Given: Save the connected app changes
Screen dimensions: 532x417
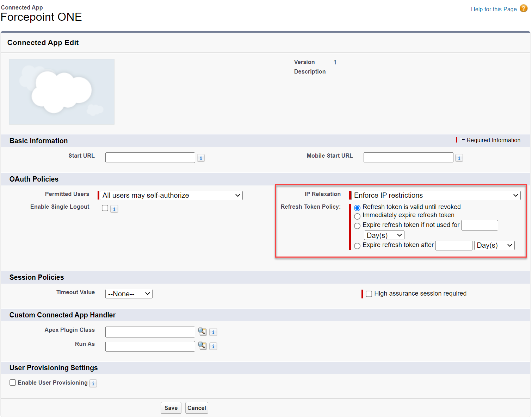Looking at the screenshot, I should point(171,408).
